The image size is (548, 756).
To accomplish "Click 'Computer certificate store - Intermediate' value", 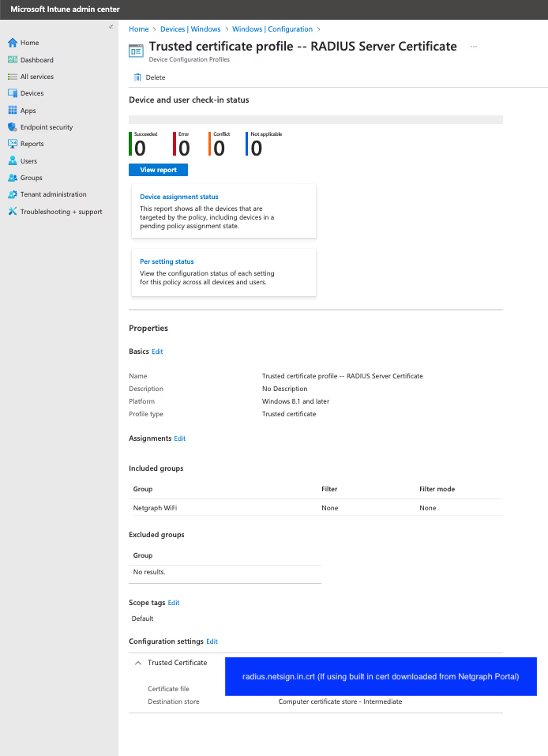I will (x=340, y=701).
